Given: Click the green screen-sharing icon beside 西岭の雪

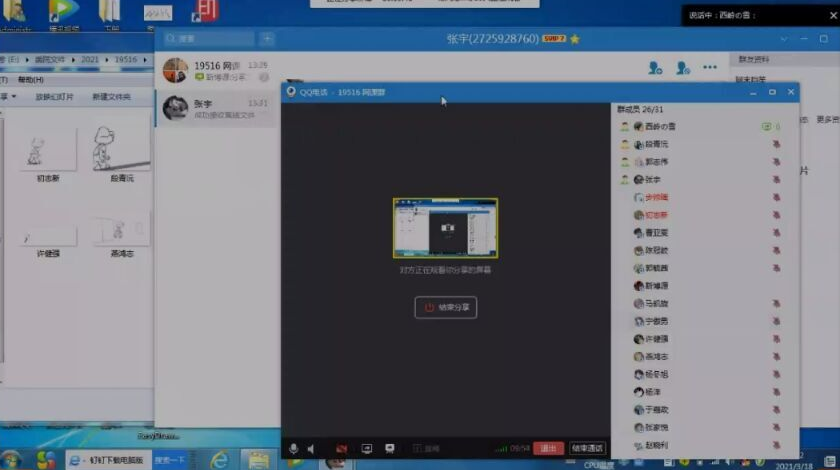Looking at the screenshot, I should point(767,126).
